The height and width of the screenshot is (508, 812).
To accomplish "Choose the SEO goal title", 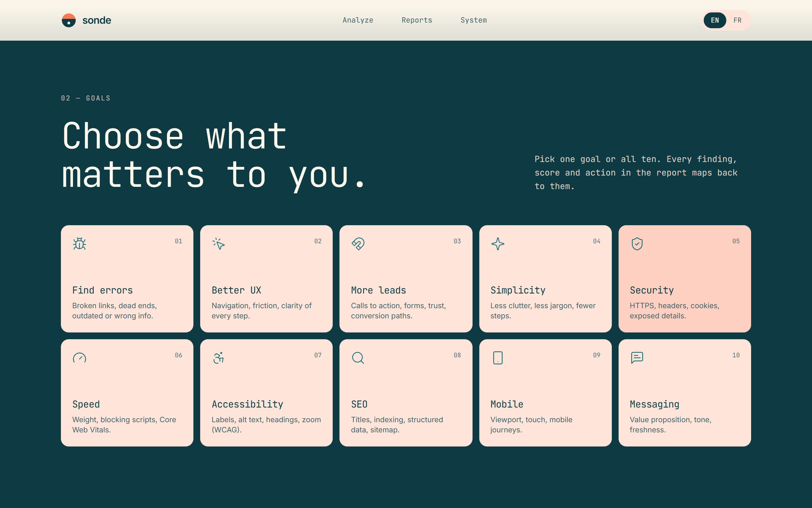I will pos(359,404).
